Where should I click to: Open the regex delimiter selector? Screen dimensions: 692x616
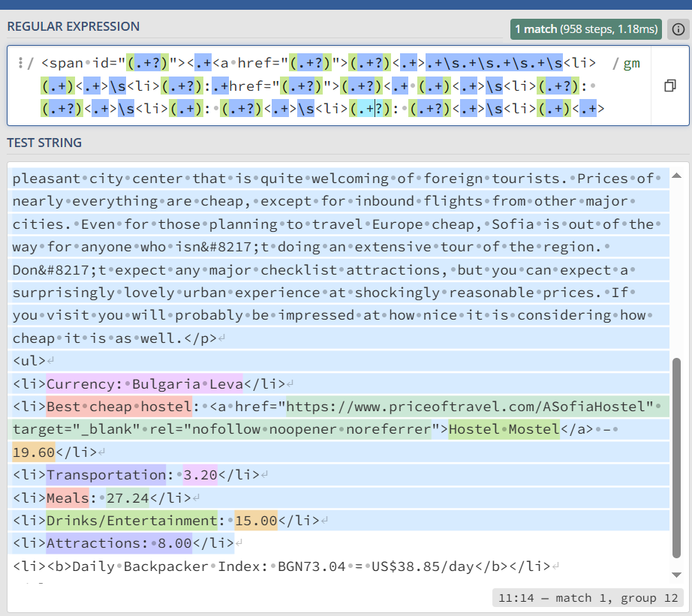tap(20, 63)
